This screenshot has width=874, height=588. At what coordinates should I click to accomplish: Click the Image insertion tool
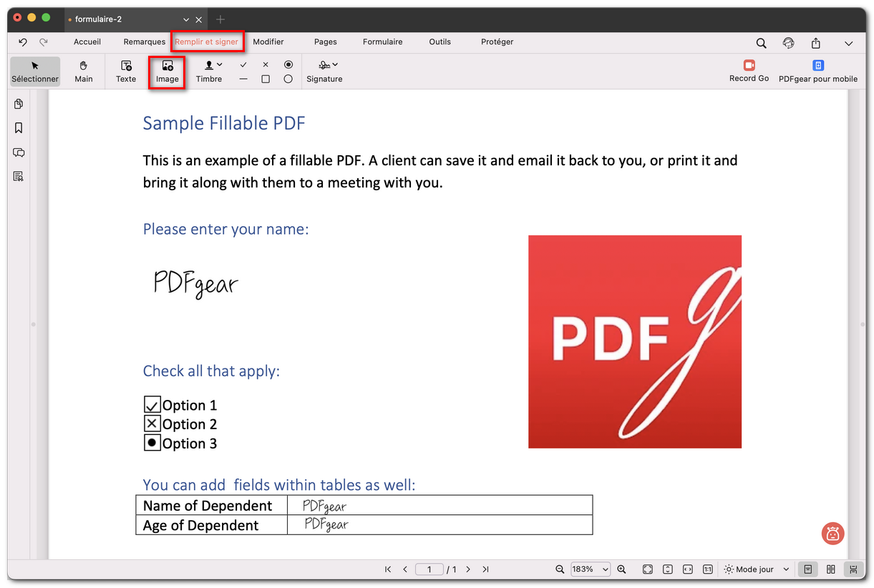[x=167, y=72]
